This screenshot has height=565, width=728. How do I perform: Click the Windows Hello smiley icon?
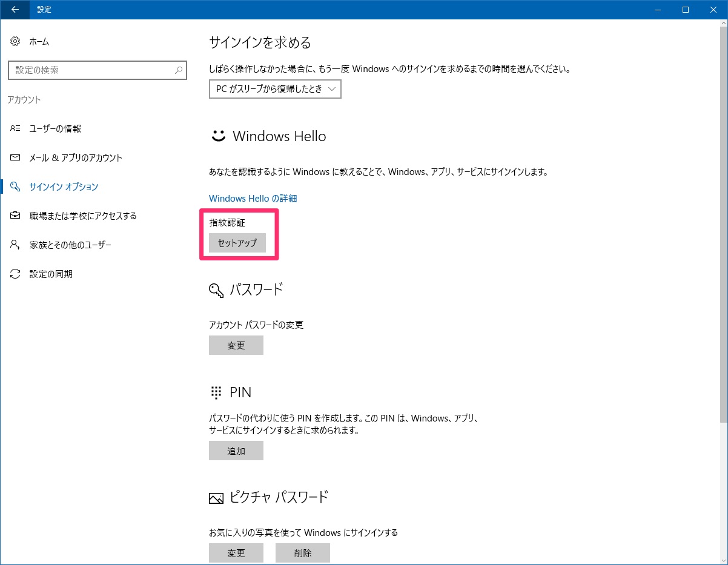tap(218, 136)
